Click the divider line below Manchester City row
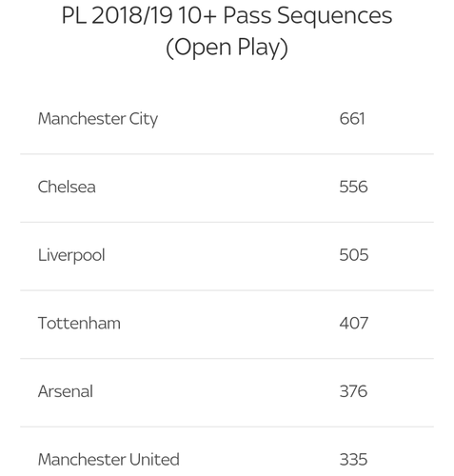454x476 pixels. pyautogui.click(x=227, y=154)
